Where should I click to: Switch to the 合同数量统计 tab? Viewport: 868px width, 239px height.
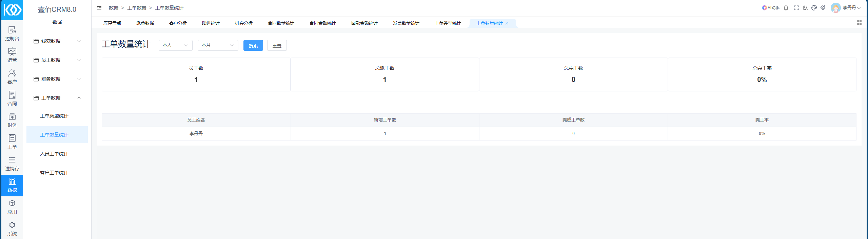(x=281, y=23)
